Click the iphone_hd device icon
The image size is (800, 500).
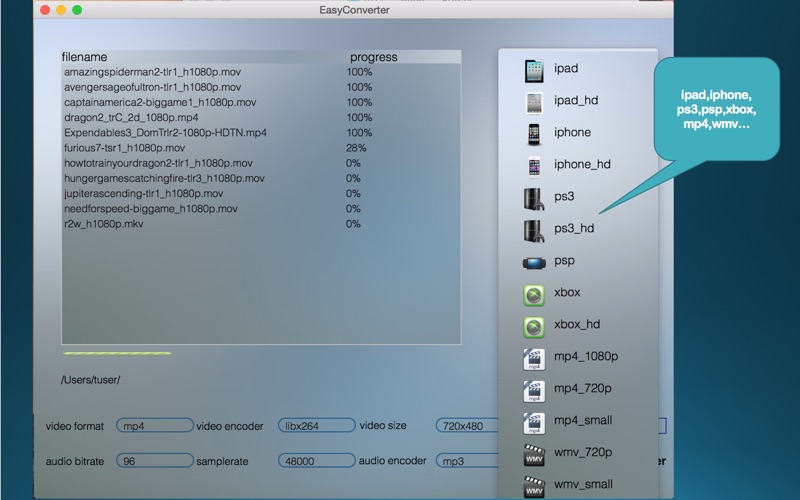(x=534, y=166)
